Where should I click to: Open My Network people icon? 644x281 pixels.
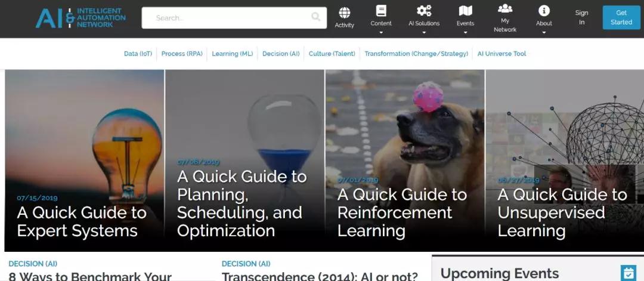(505, 8)
